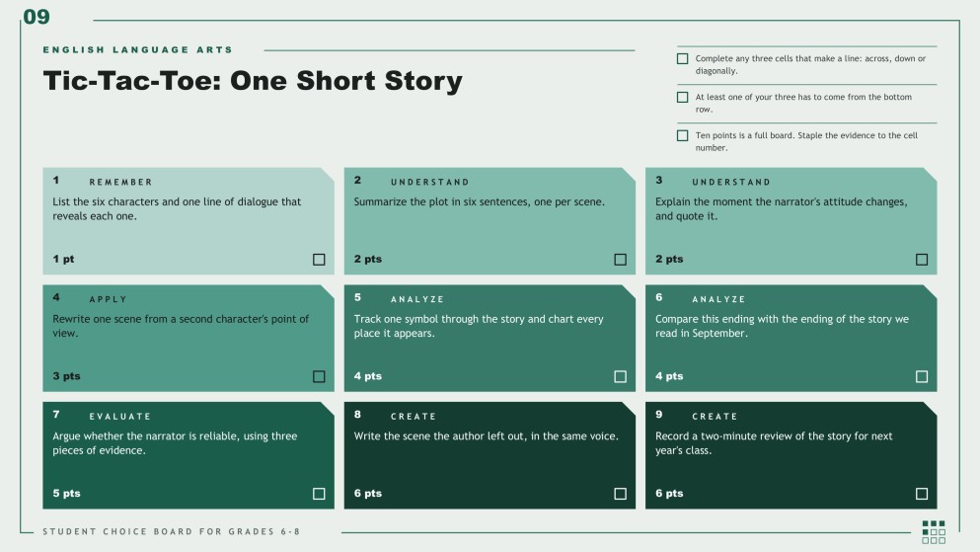Screen dimensions: 980x552
Task: Click the grid icon in bottom-right corner
Action: [x=934, y=532]
